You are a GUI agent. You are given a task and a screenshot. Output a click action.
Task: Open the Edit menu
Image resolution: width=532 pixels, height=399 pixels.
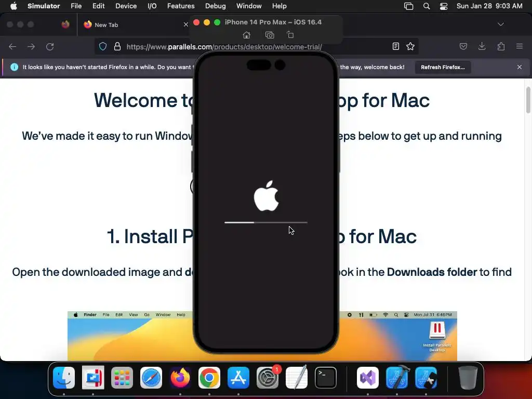tap(98, 6)
